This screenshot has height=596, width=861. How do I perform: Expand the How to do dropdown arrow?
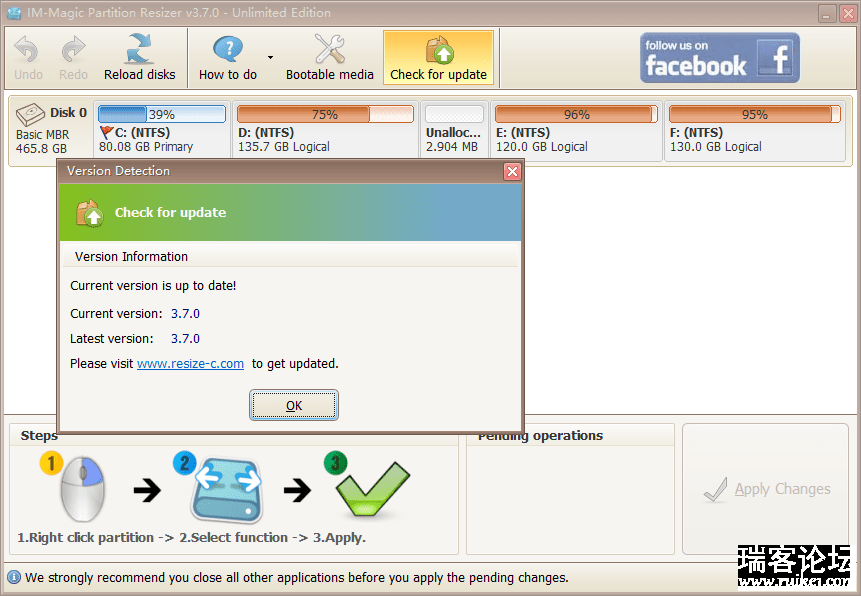[270, 57]
